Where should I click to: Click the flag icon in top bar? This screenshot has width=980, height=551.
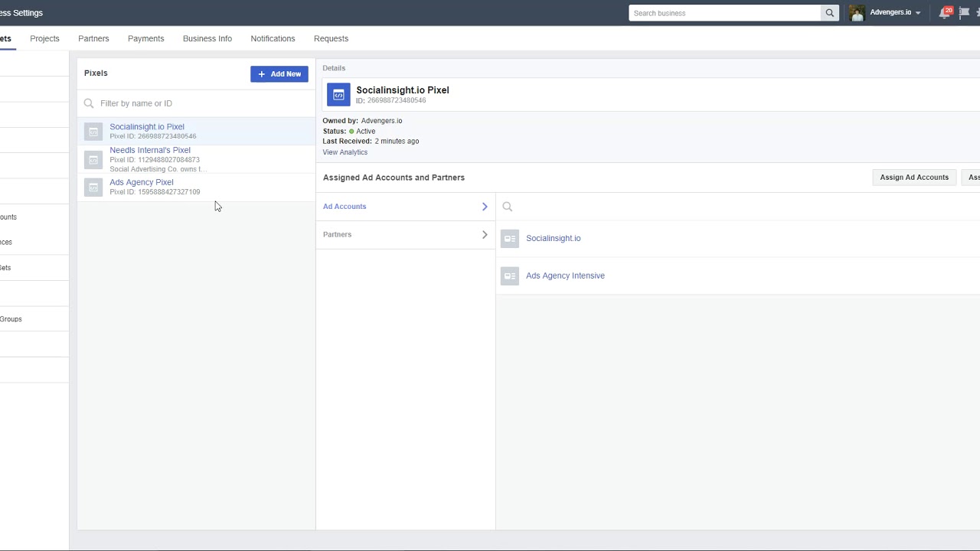[964, 13]
